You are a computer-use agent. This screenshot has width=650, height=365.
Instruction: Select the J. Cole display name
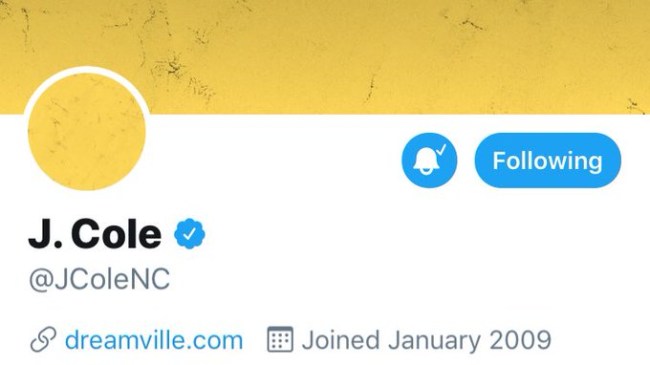coord(95,234)
